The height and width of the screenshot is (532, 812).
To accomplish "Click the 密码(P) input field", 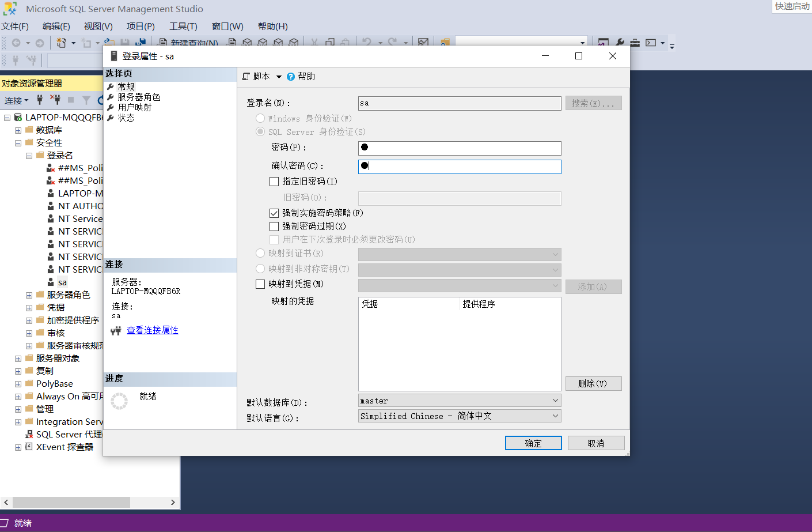I will (460, 148).
